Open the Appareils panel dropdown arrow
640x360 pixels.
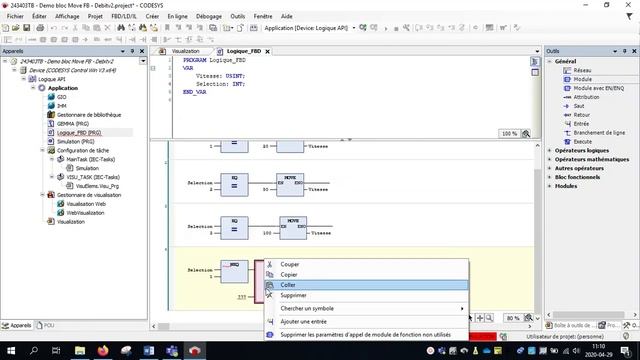122,51
